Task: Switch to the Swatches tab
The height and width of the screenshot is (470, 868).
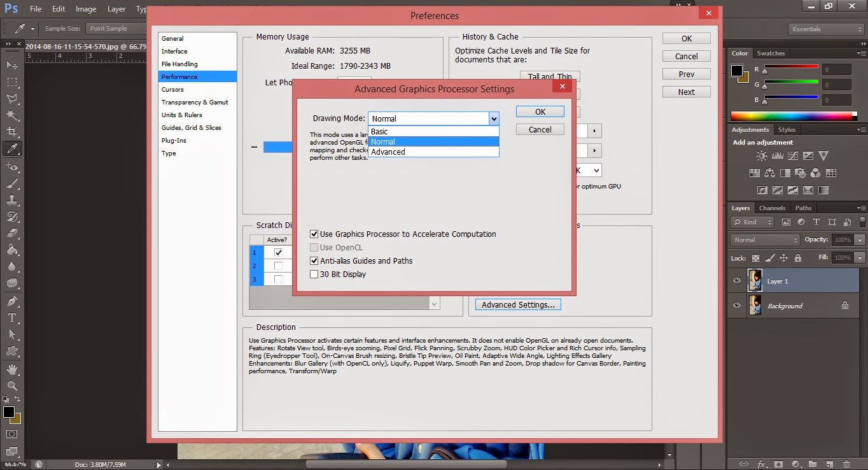Action: [771, 53]
